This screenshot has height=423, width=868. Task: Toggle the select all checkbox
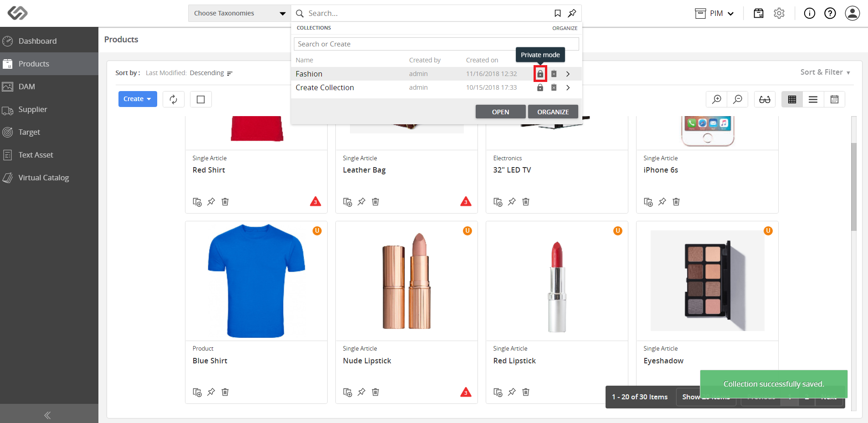tap(200, 99)
